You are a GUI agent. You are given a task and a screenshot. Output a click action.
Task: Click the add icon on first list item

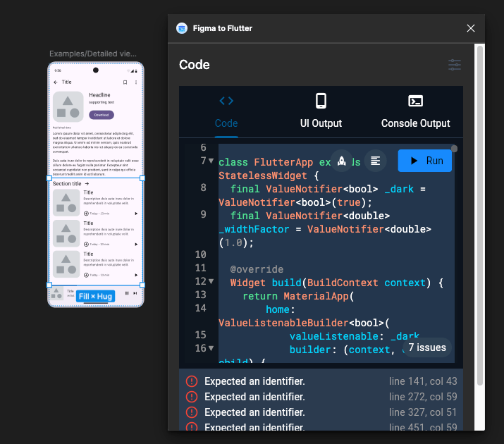tap(86, 214)
